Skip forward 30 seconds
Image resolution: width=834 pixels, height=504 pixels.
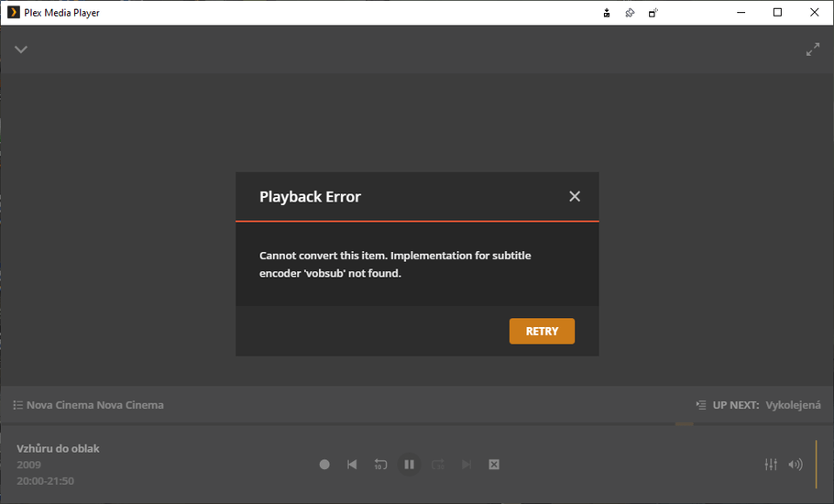pos(438,465)
